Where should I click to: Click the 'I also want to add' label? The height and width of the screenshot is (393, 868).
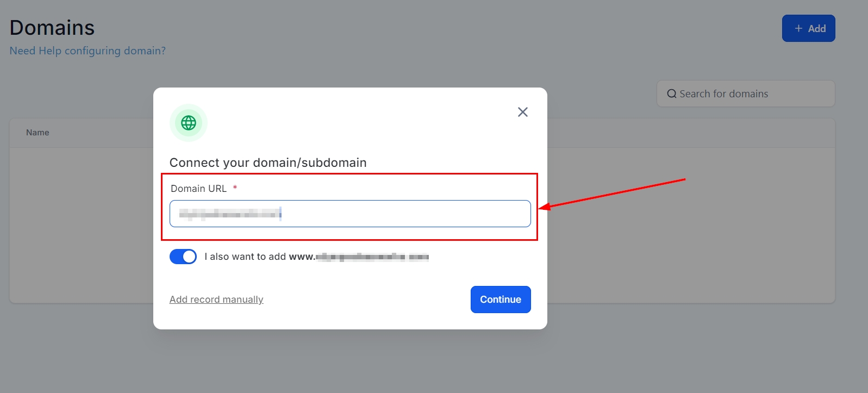(x=245, y=257)
